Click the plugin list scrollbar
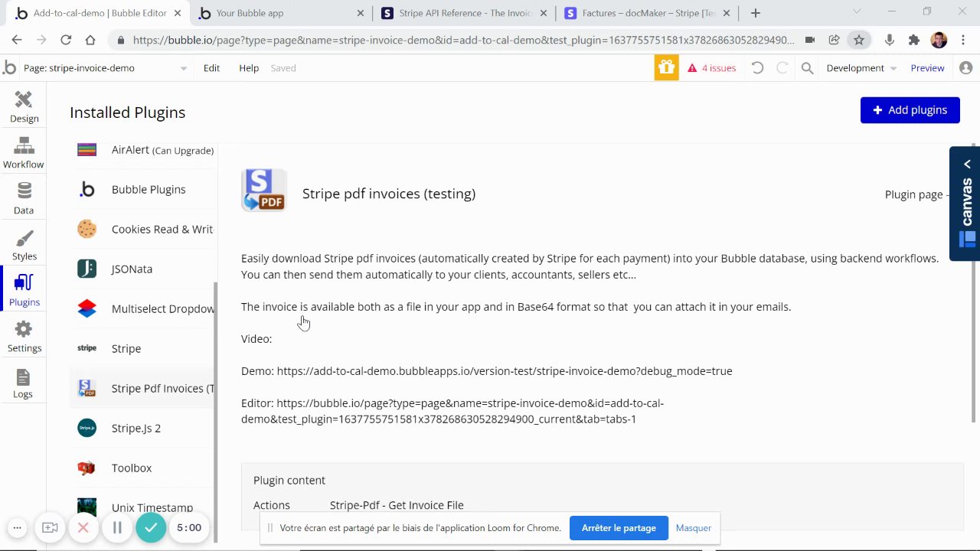 click(215, 412)
